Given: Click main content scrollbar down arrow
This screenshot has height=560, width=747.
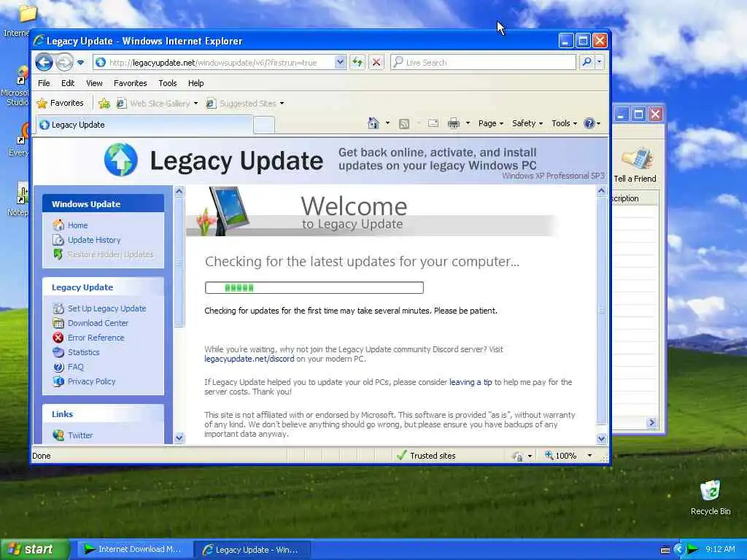Looking at the screenshot, I should pyautogui.click(x=601, y=438).
